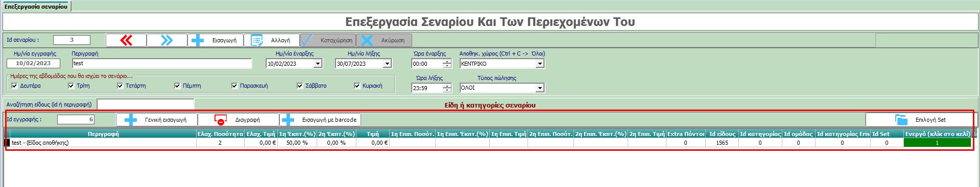Toggle the Παρασκευή checkbox
This screenshot has width=980, height=187.
234,86
